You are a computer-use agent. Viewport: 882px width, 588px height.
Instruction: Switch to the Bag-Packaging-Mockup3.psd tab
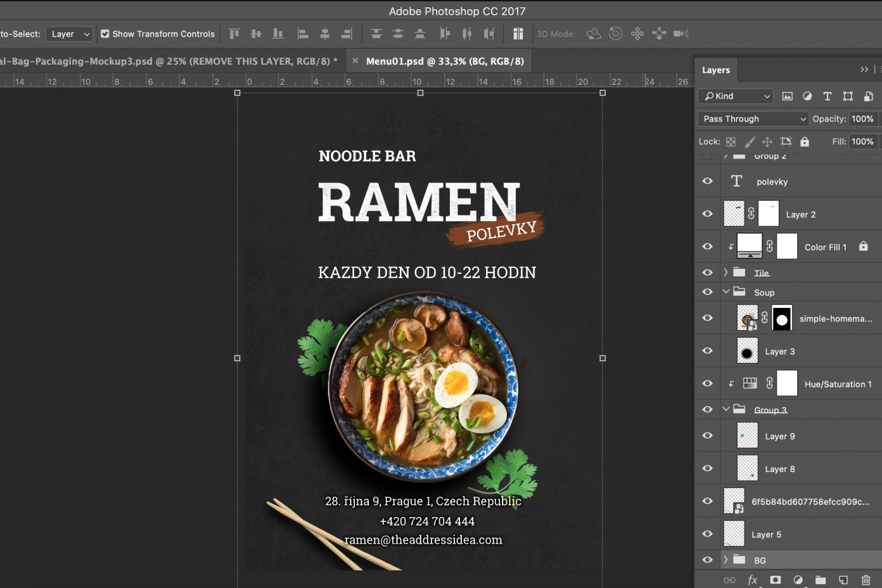(x=168, y=61)
